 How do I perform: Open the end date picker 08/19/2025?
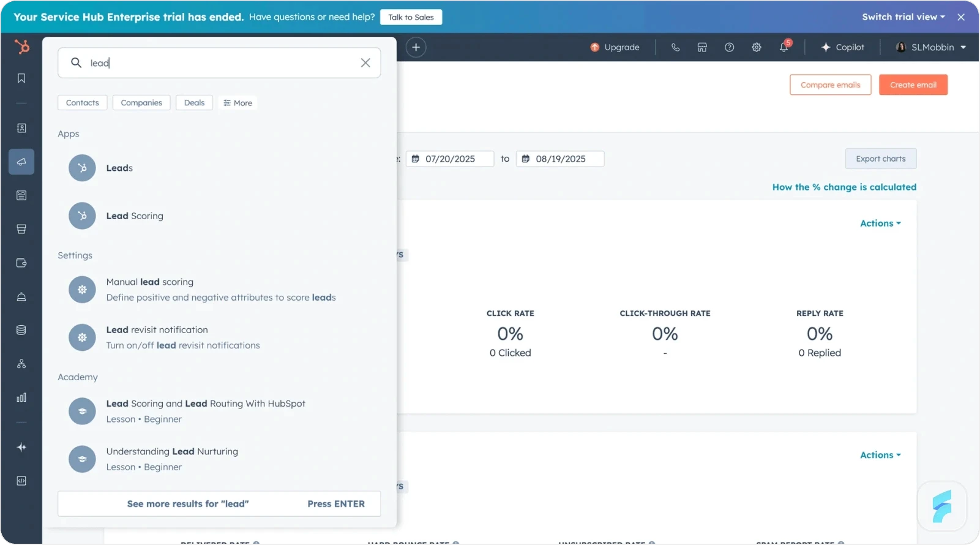(x=560, y=159)
